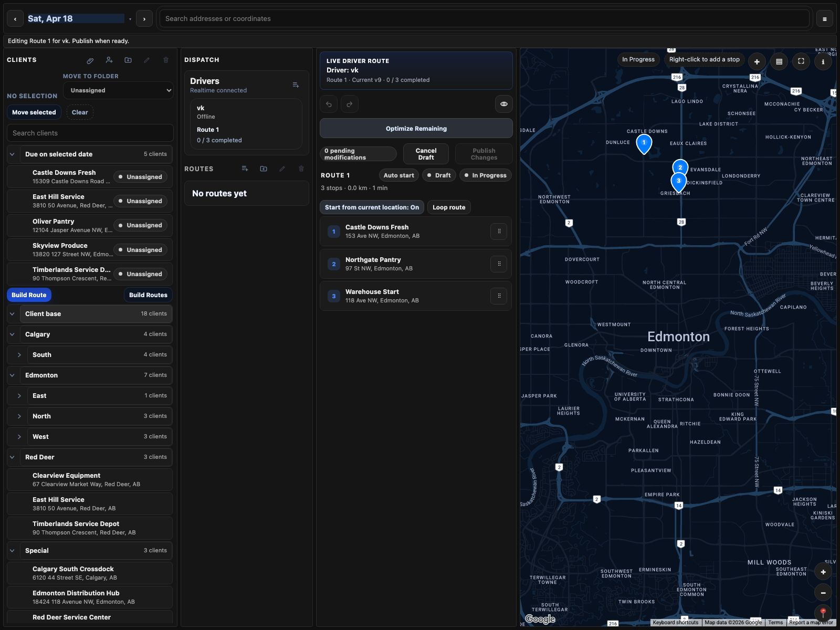840x630 pixels.
Task: Click the drag handle for Castle Downs Fresh stop
Action: pyautogui.click(x=499, y=232)
